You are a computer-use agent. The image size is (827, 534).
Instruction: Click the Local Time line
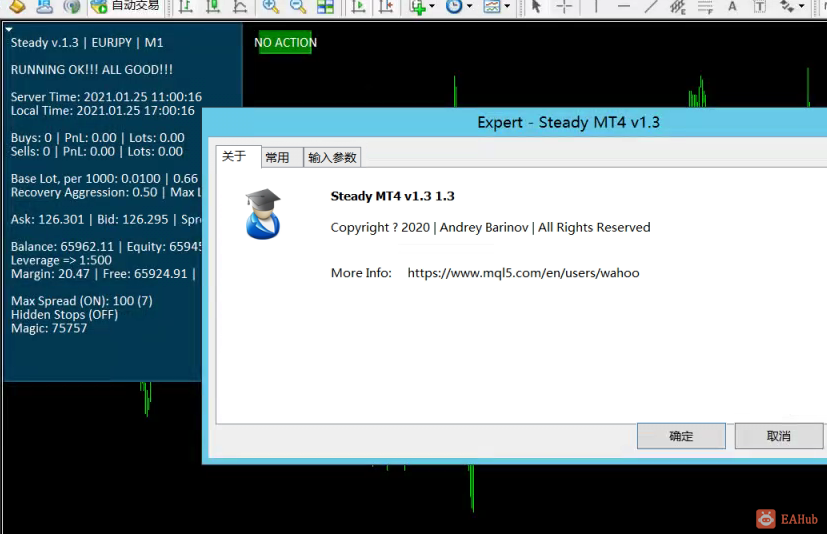pos(103,111)
